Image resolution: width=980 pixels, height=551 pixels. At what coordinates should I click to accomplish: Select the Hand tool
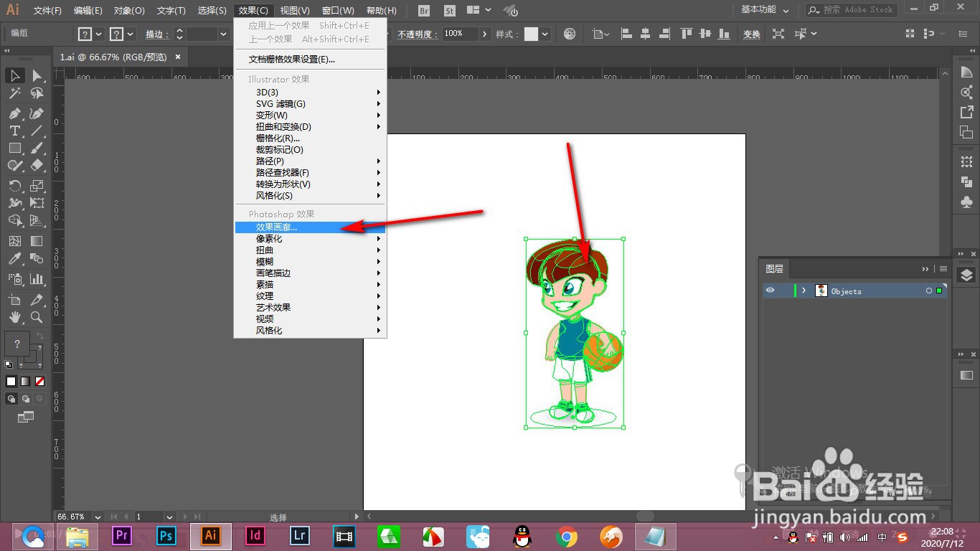[15, 316]
